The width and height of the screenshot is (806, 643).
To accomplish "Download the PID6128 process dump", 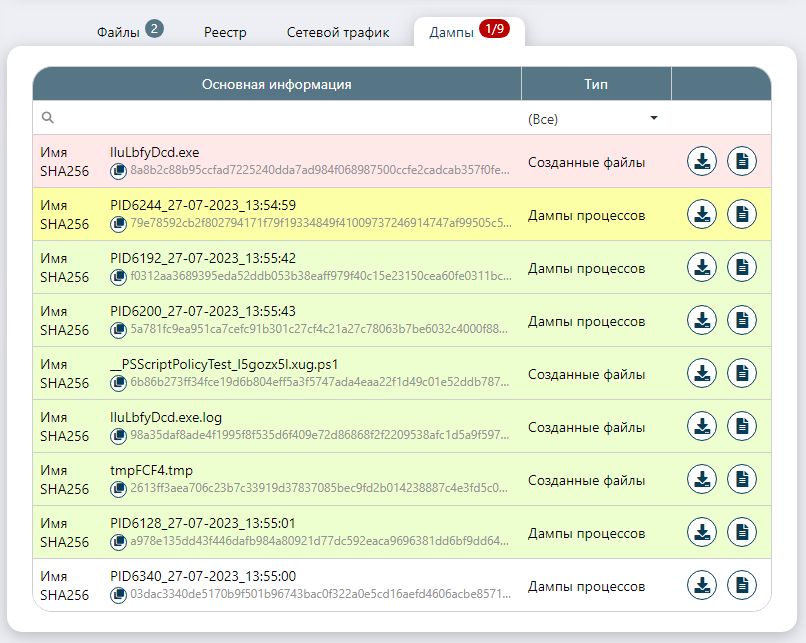I will pyautogui.click(x=702, y=532).
